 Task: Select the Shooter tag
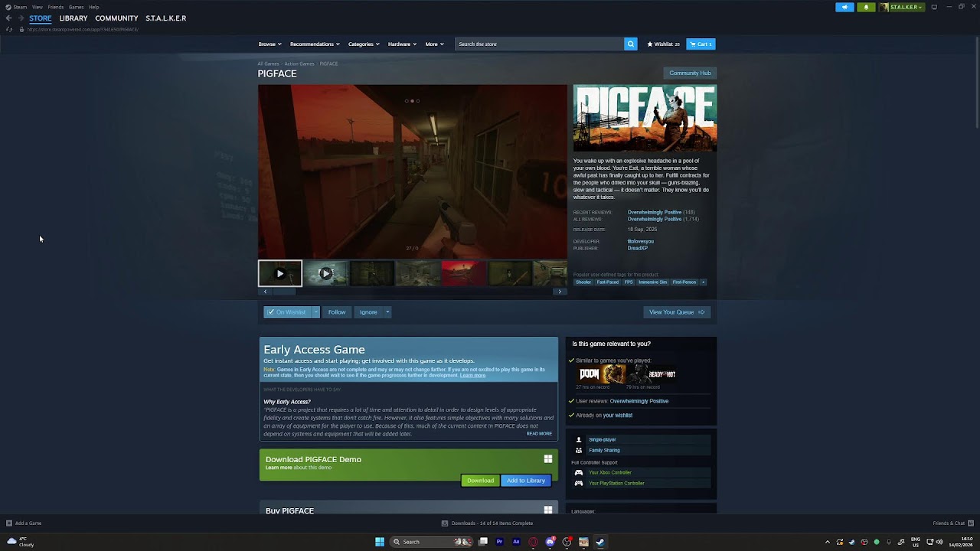click(x=583, y=282)
